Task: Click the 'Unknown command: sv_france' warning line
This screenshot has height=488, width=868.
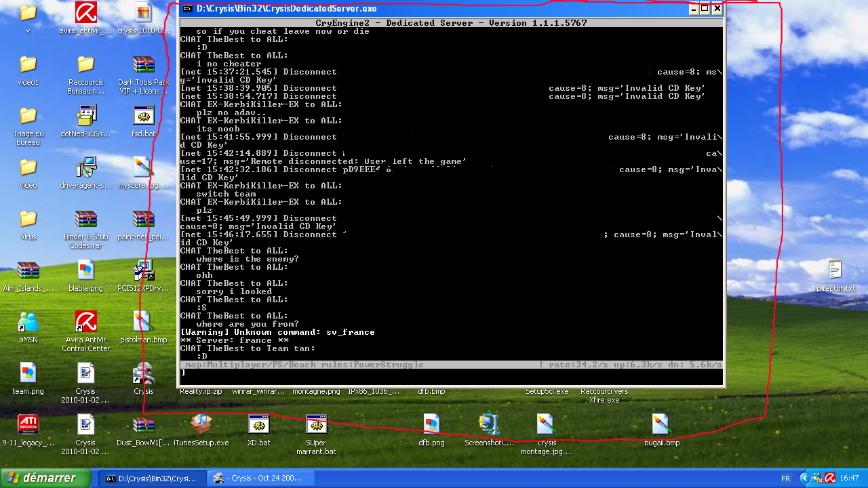Action: pyautogui.click(x=279, y=332)
